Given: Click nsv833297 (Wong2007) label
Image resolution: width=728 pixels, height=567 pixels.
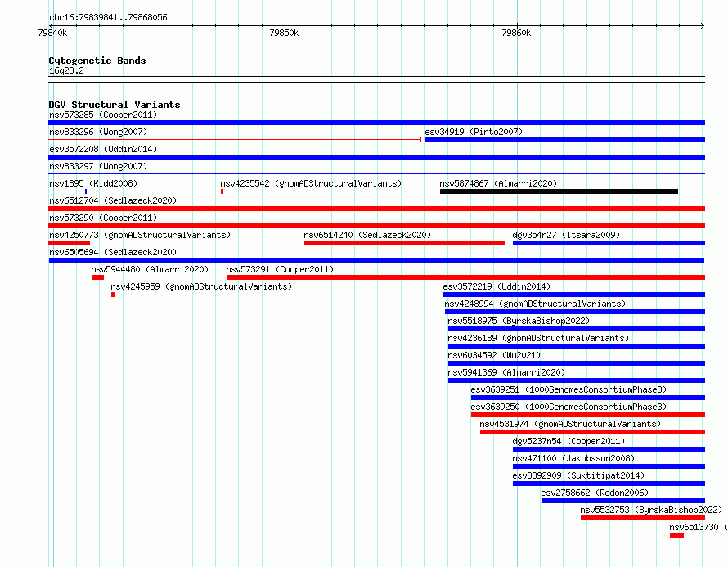Looking at the screenshot, I should click(x=98, y=166).
